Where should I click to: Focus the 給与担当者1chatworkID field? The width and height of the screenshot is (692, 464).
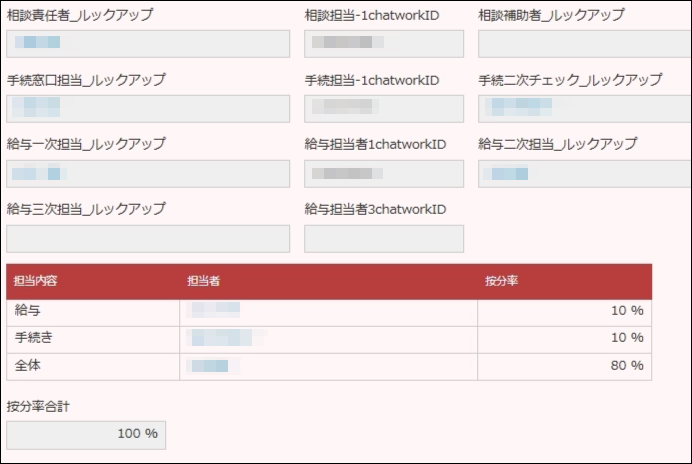tap(384, 174)
